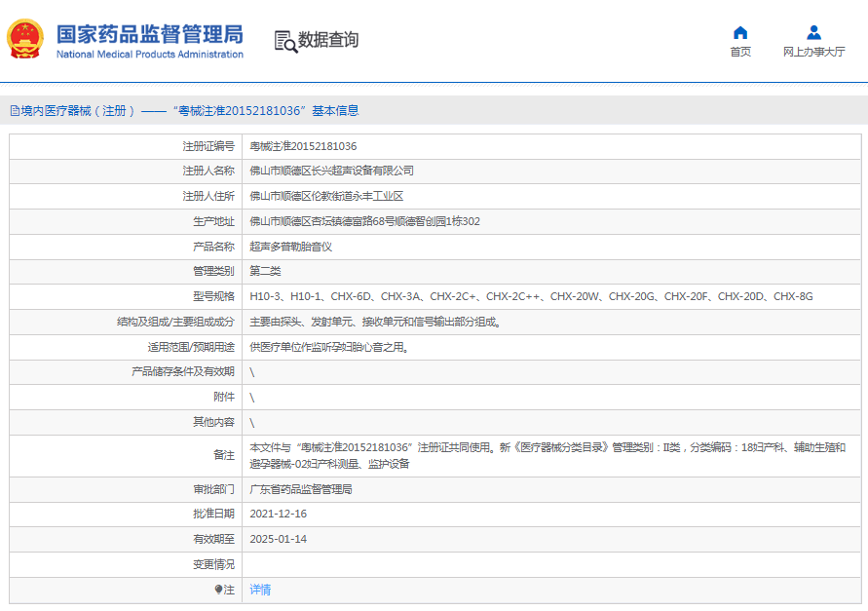
Task: Click the 型号规格 label
Action: [x=213, y=296]
